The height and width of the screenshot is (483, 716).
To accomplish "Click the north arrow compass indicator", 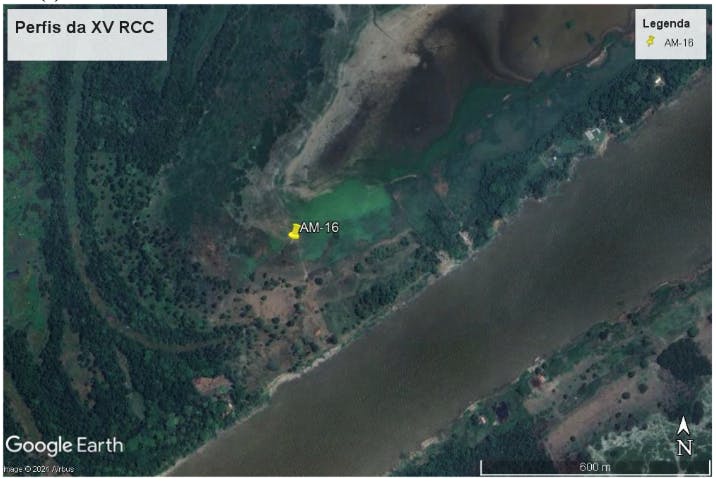I will (x=683, y=425).
